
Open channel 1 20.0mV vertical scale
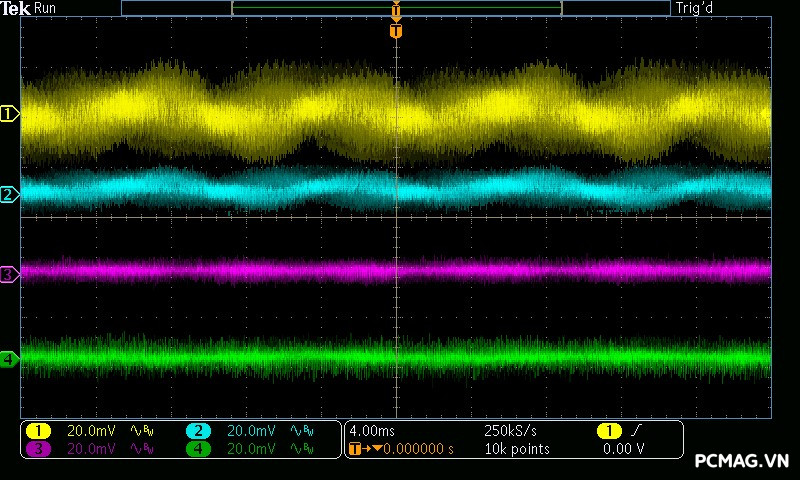tap(90, 431)
